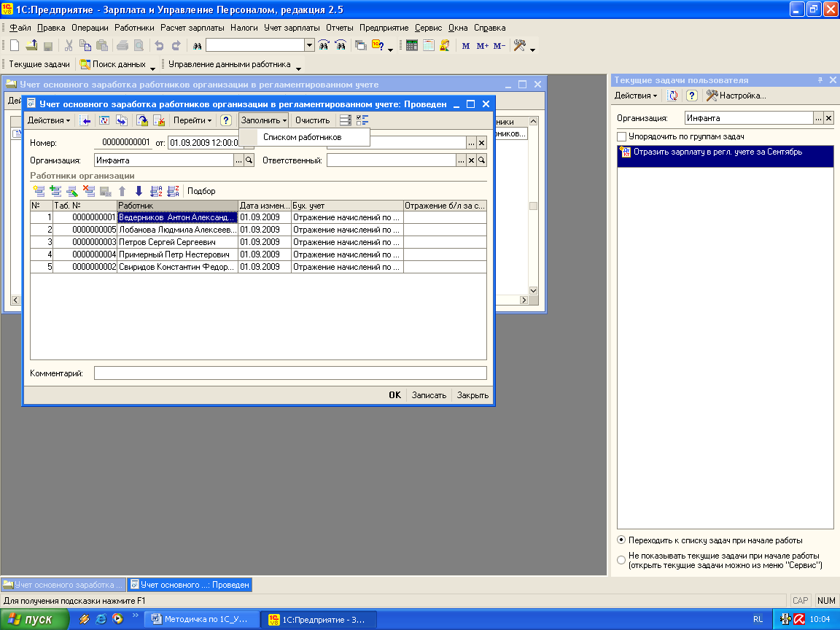The height and width of the screenshot is (630, 840).
Task: Delete the row using the red X icon
Action: [x=88, y=191]
